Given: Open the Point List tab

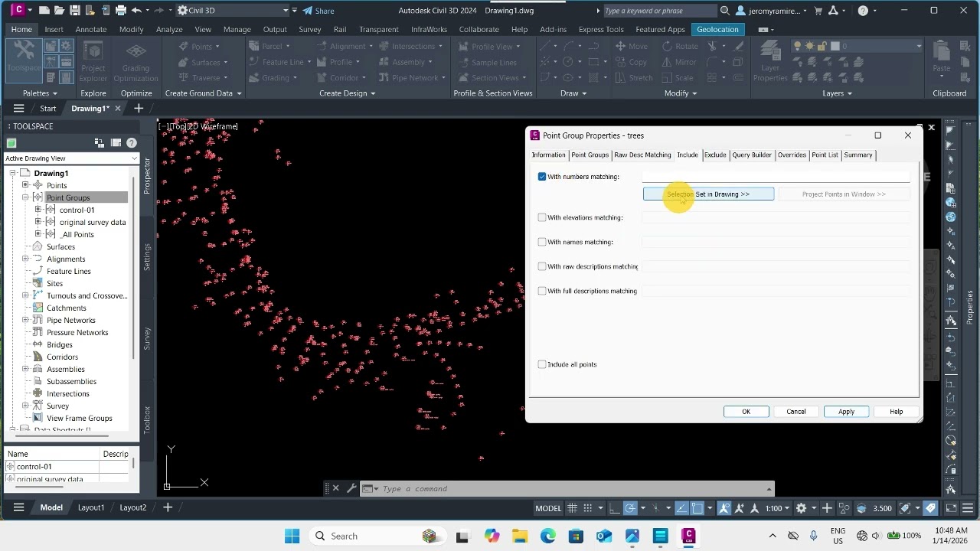Looking at the screenshot, I should click(825, 155).
